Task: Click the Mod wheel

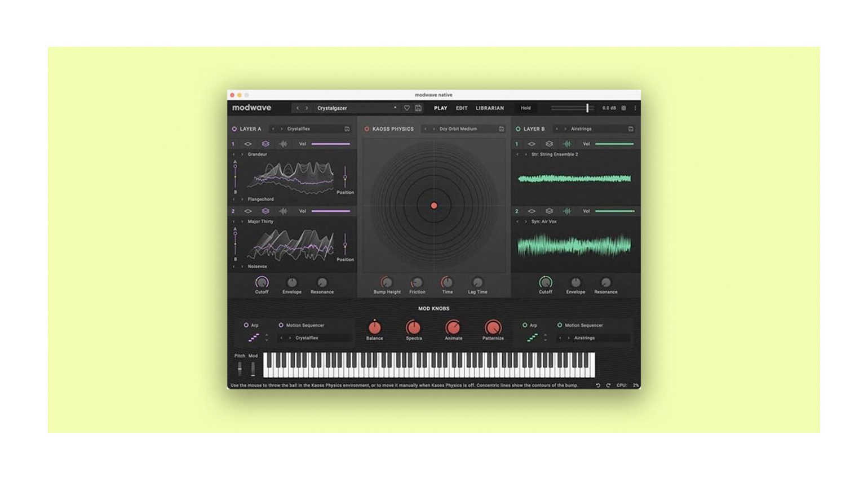Action: (253, 369)
